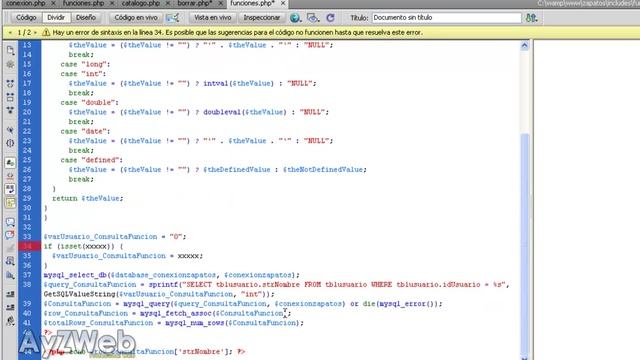The width and height of the screenshot is (640, 360).
Task: Toggle word wrap in code view
Action: [10, 189]
